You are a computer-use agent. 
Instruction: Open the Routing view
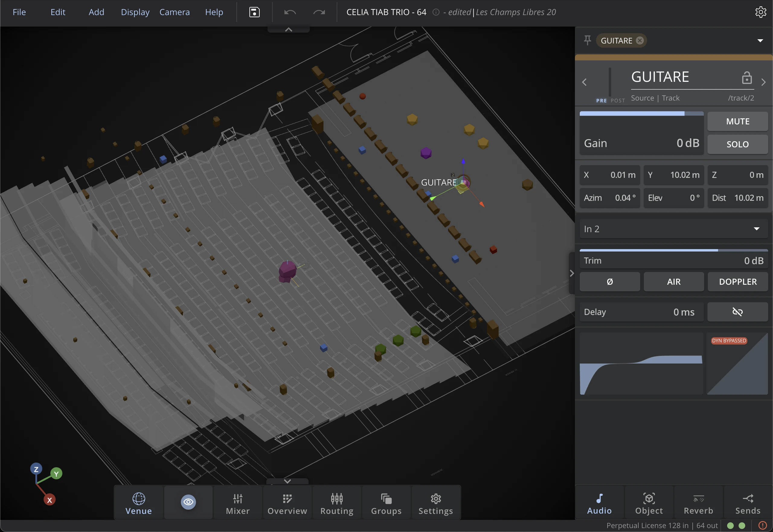click(337, 503)
